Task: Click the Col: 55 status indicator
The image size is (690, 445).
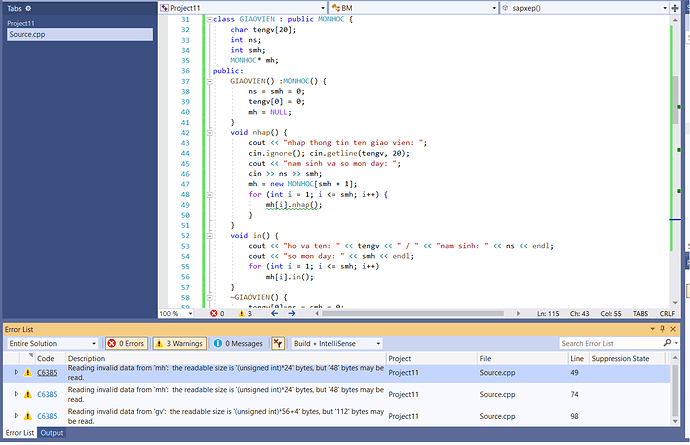Action: click(611, 313)
